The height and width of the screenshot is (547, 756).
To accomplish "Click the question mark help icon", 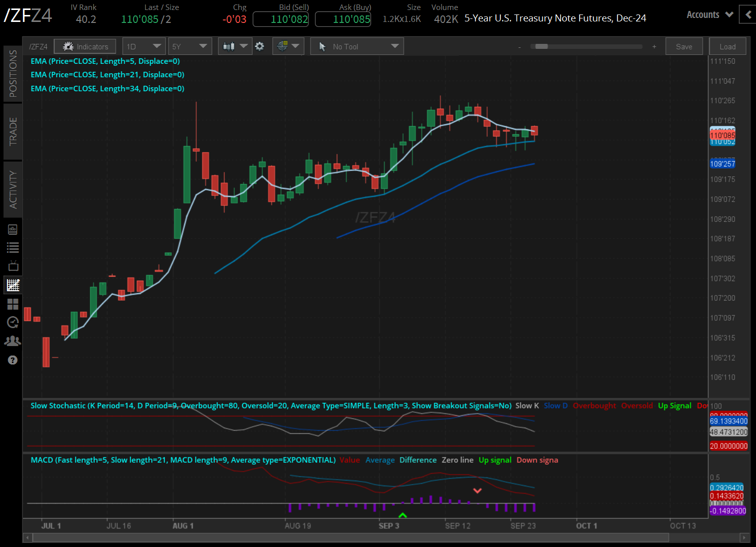I will coord(13,360).
